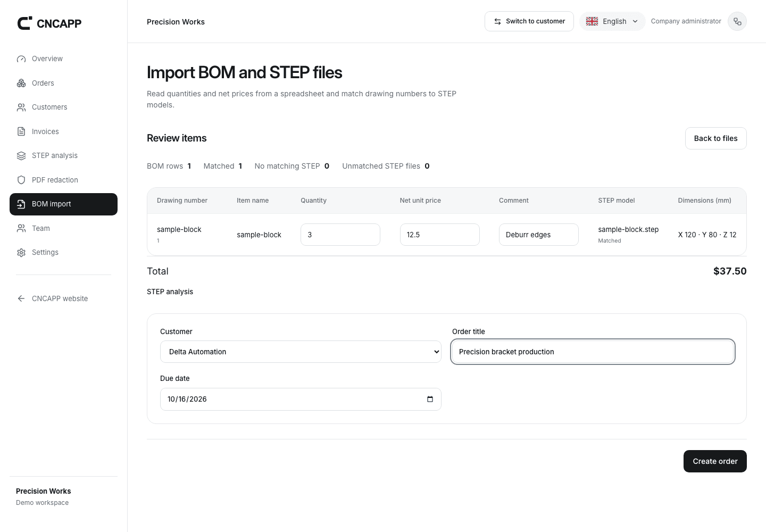Click the Company administrator label

686,21
